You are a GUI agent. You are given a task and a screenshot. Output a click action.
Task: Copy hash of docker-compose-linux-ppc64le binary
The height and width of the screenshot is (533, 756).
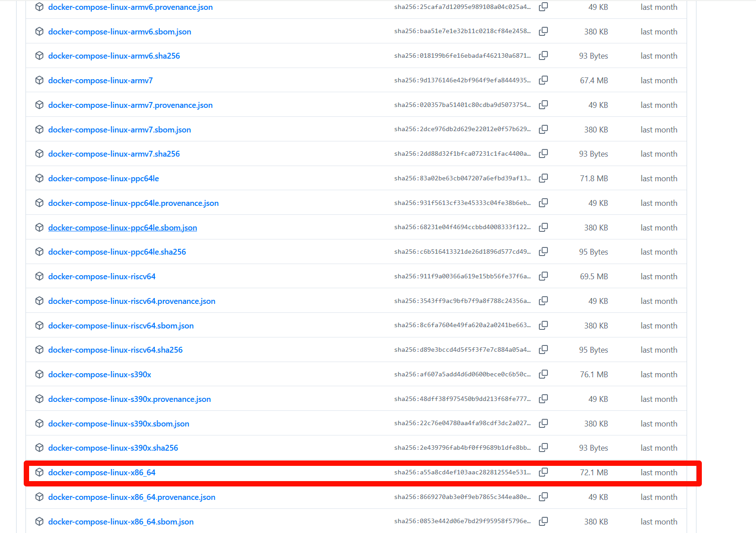pos(543,178)
